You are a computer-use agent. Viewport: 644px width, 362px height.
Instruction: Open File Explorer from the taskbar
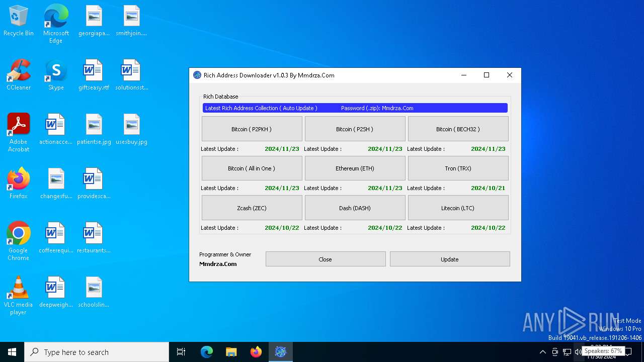231,352
